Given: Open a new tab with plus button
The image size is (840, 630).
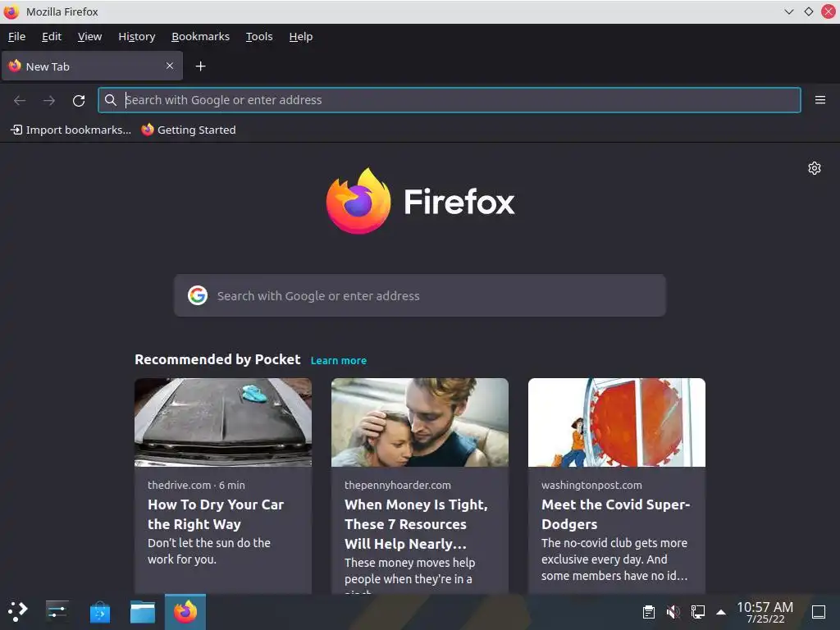Looking at the screenshot, I should pyautogui.click(x=200, y=66).
